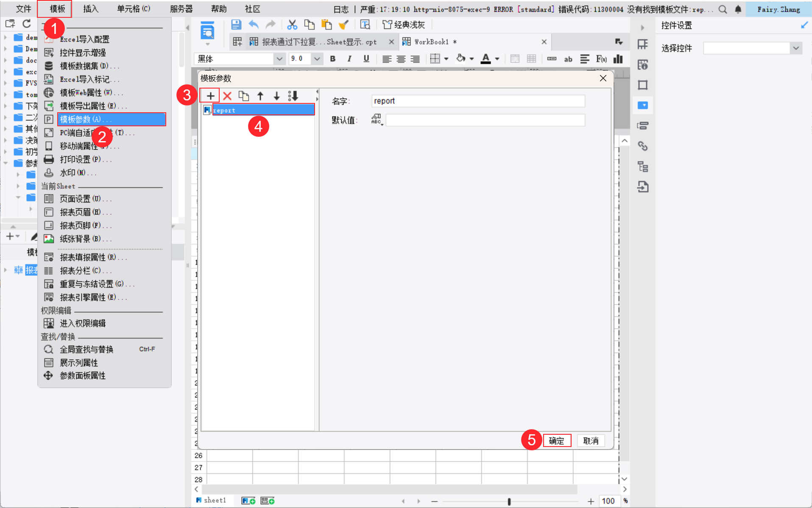Image resolution: width=812 pixels, height=508 pixels.
Task: Click the copy icon in main toolbar
Action: click(310, 25)
